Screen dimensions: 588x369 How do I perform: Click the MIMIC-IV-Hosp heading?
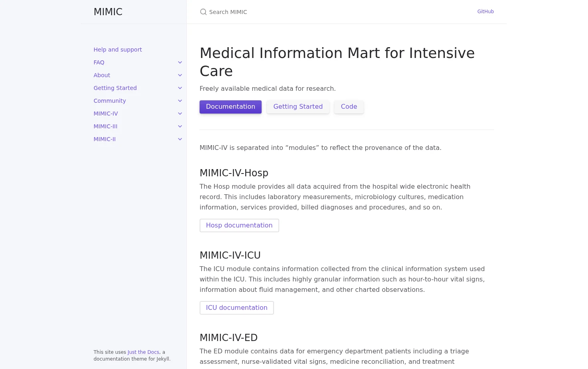[234, 173]
